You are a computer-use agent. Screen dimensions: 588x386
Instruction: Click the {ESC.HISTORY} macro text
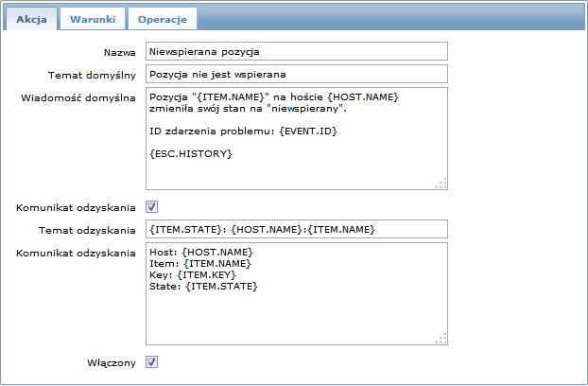tap(191, 154)
